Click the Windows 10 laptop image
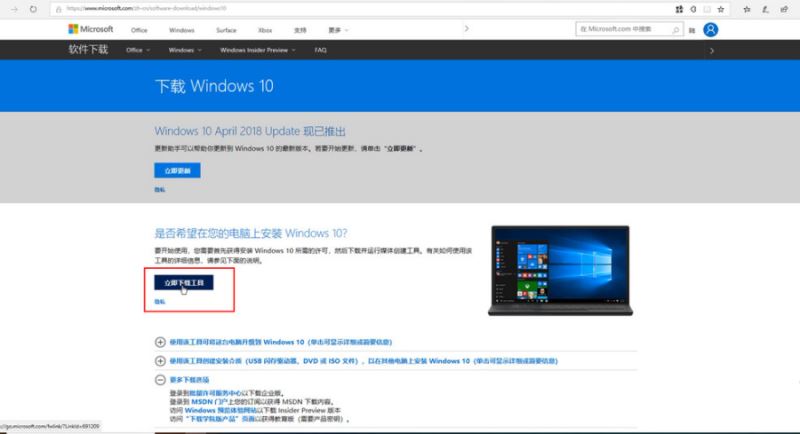Screen dimensions: 800x434 point(560,271)
